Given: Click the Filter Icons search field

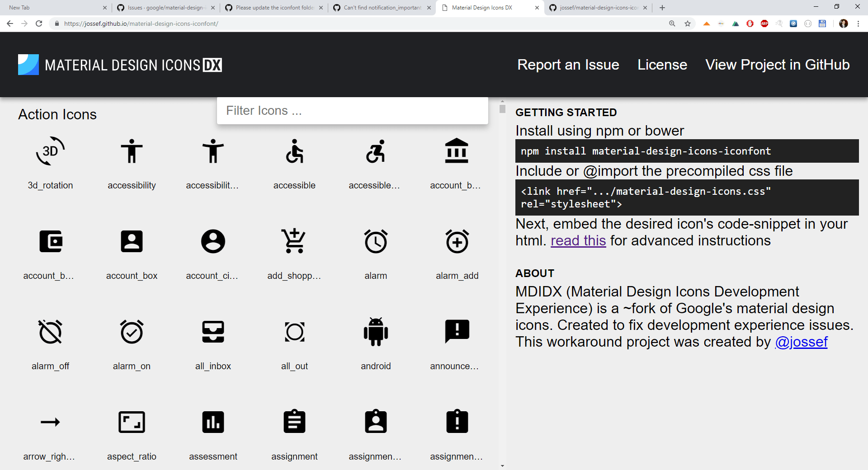Looking at the screenshot, I should click(x=352, y=110).
